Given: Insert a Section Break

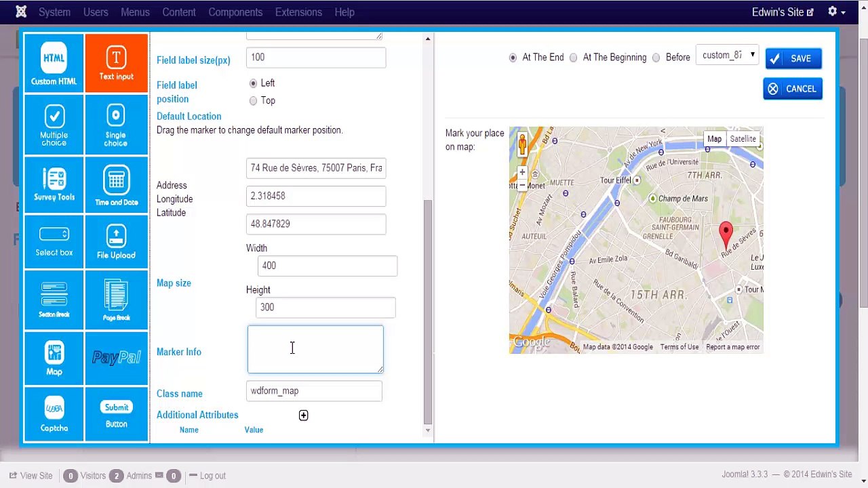Looking at the screenshot, I should (x=54, y=300).
